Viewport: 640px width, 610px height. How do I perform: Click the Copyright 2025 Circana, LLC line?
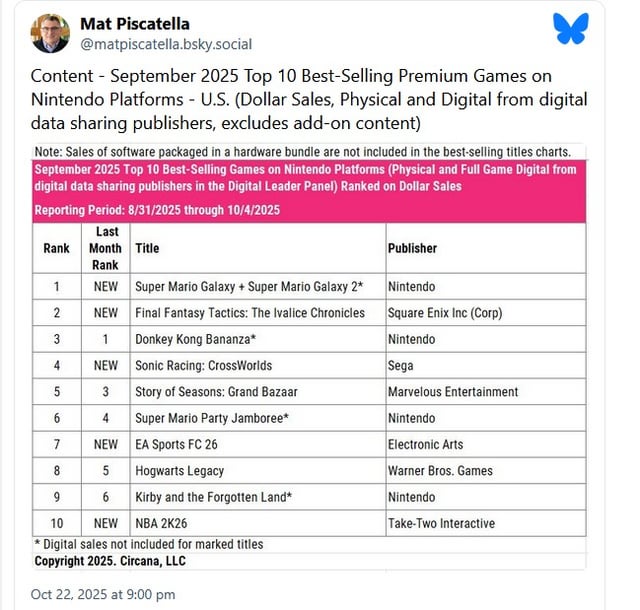point(112,561)
